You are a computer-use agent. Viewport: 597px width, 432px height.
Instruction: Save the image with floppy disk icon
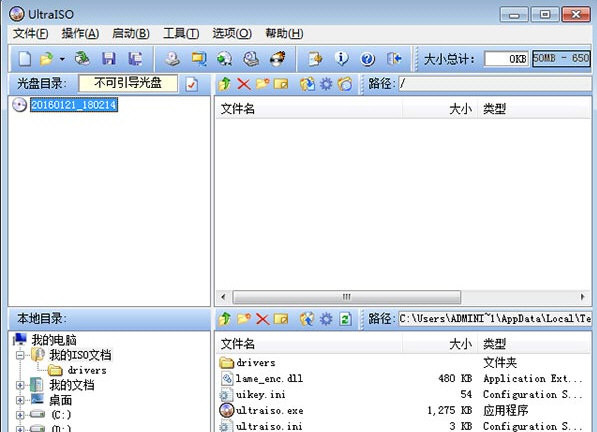click(109, 59)
